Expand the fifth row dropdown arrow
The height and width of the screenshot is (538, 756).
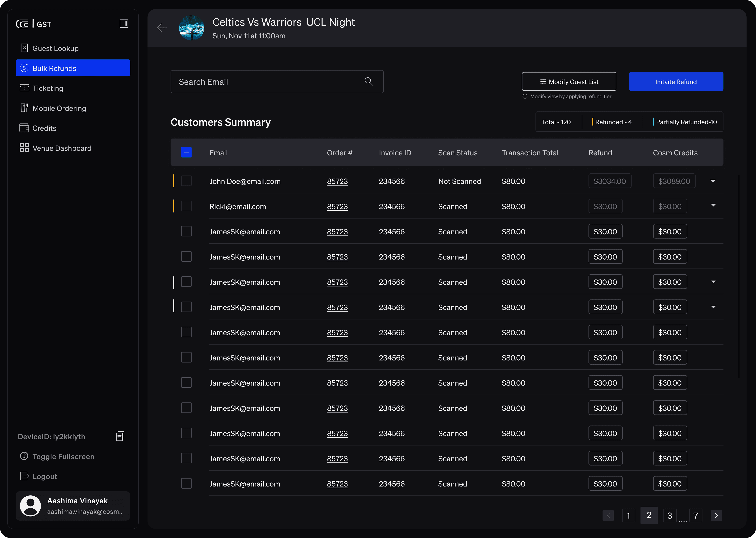pyautogui.click(x=713, y=282)
